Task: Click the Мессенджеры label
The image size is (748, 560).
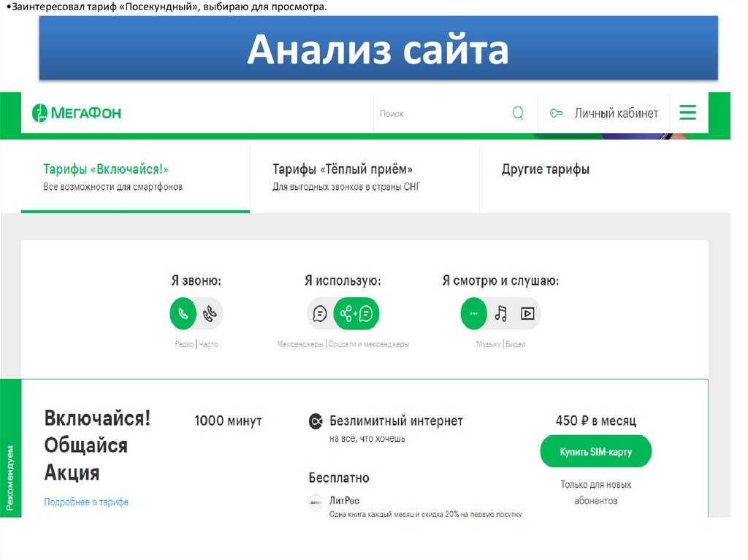Action: [x=300, y=344]
